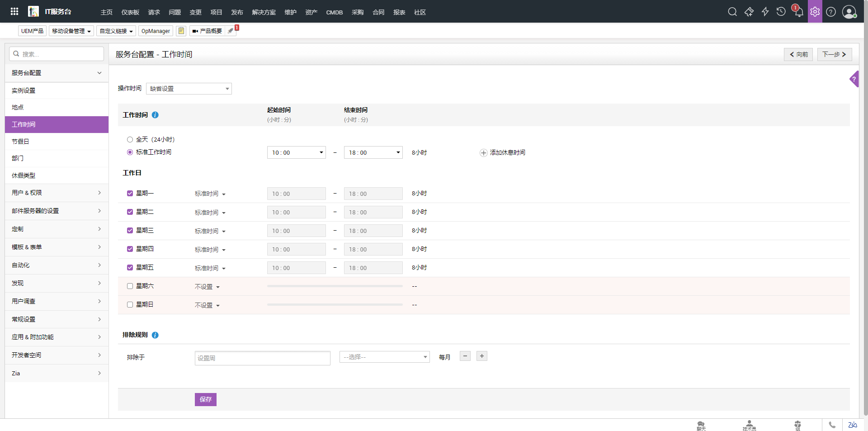This screenshot has height=431, width=868.
Task: Uncheck the 星期一 checkbox
Action: (130, 194)
